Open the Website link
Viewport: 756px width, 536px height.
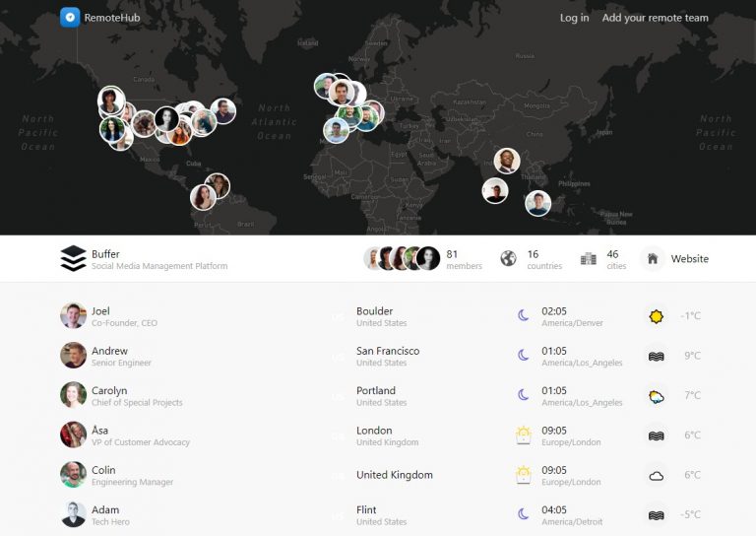tap(689, 258)
